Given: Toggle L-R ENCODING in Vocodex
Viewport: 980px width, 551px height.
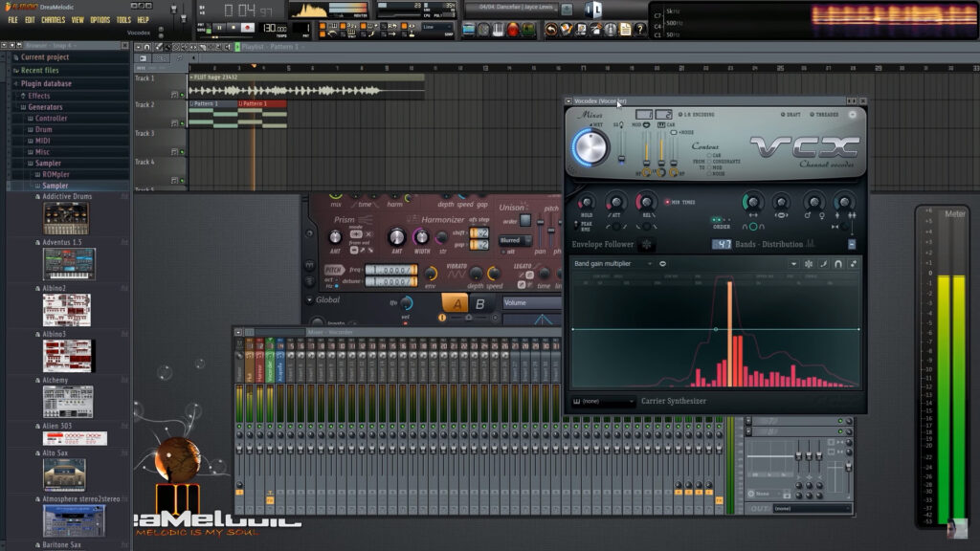Looking at the screenshot, I should 697,115.
